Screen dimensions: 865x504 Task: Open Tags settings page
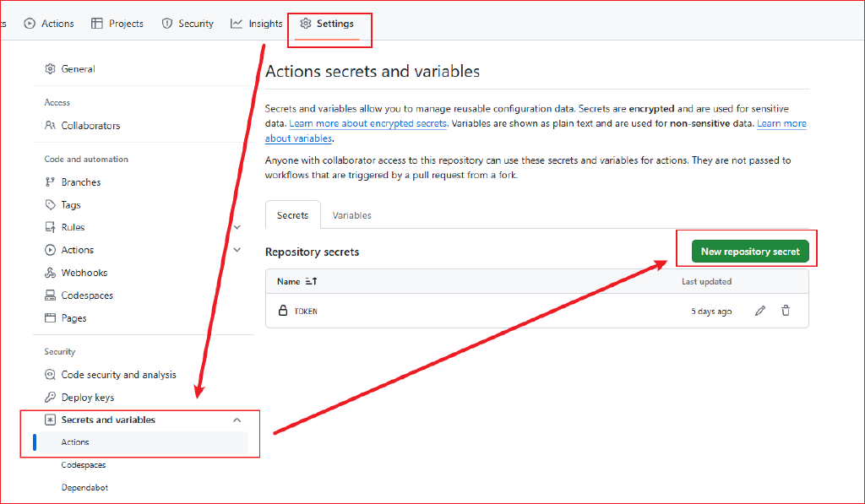(x=71, y=205)
